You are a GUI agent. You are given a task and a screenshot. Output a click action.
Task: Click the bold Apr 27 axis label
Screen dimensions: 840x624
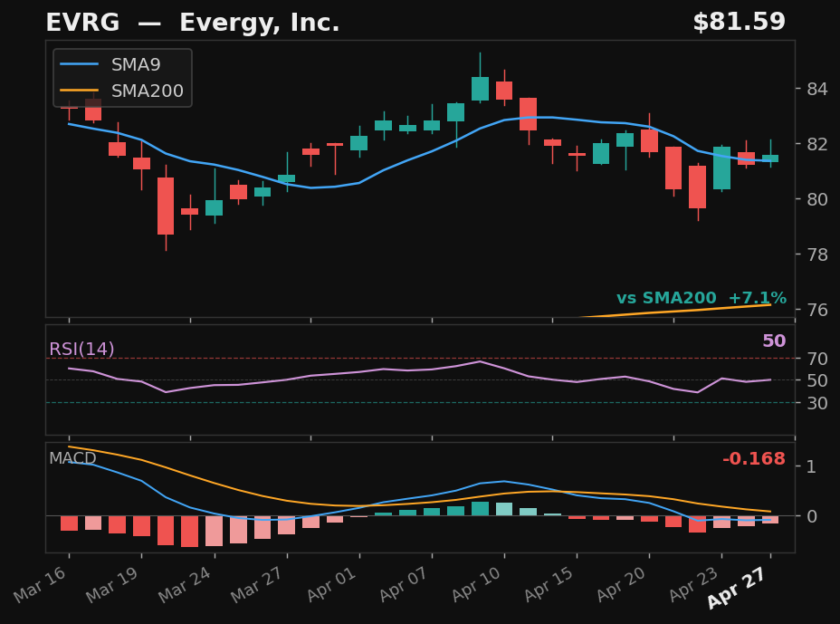[x=737, y=589]
